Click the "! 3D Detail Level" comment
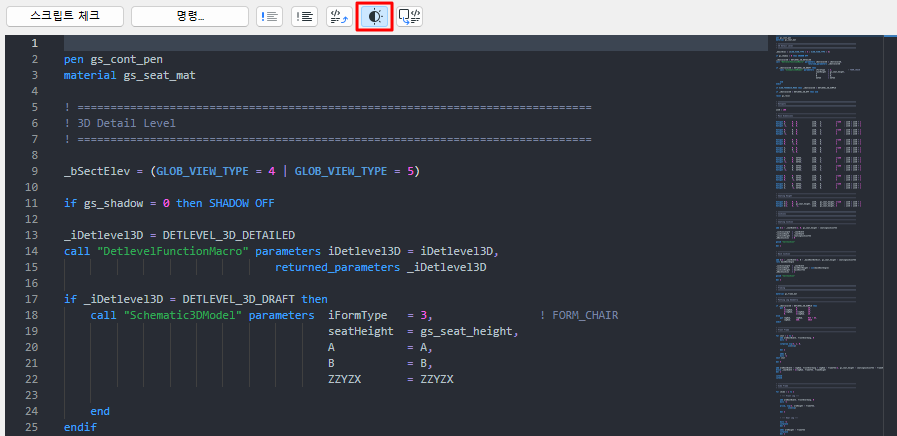Image resolution: width=897 pixels, height=436 pixels. [120, 123]
